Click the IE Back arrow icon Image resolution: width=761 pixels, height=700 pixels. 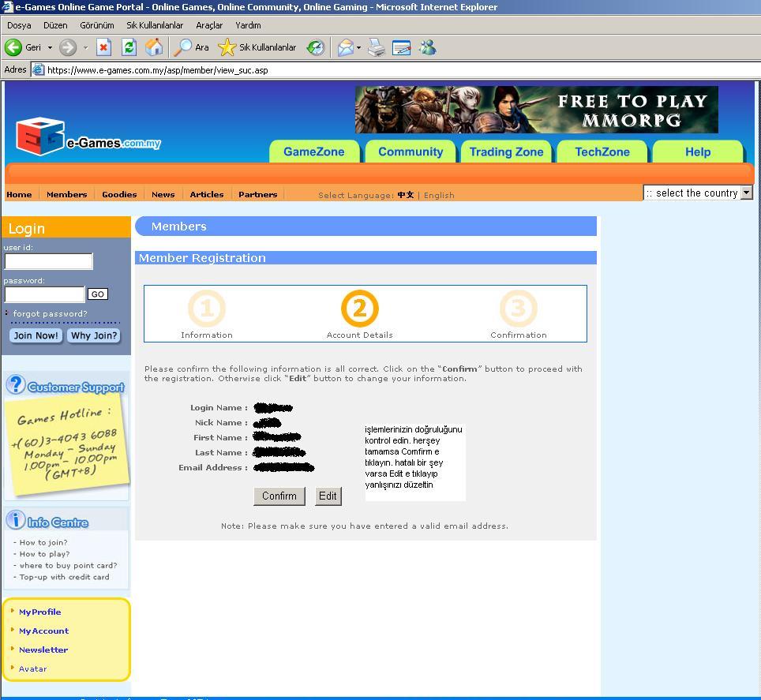13,47
